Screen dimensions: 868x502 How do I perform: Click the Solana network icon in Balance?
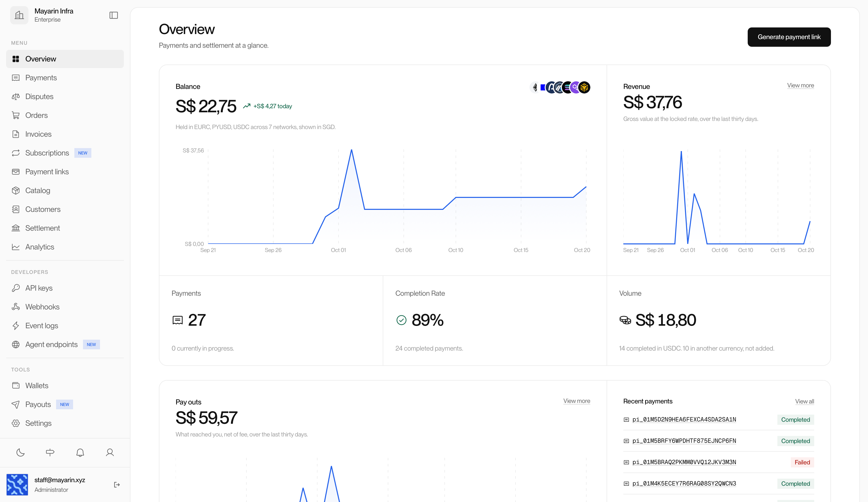pos(567,88)
